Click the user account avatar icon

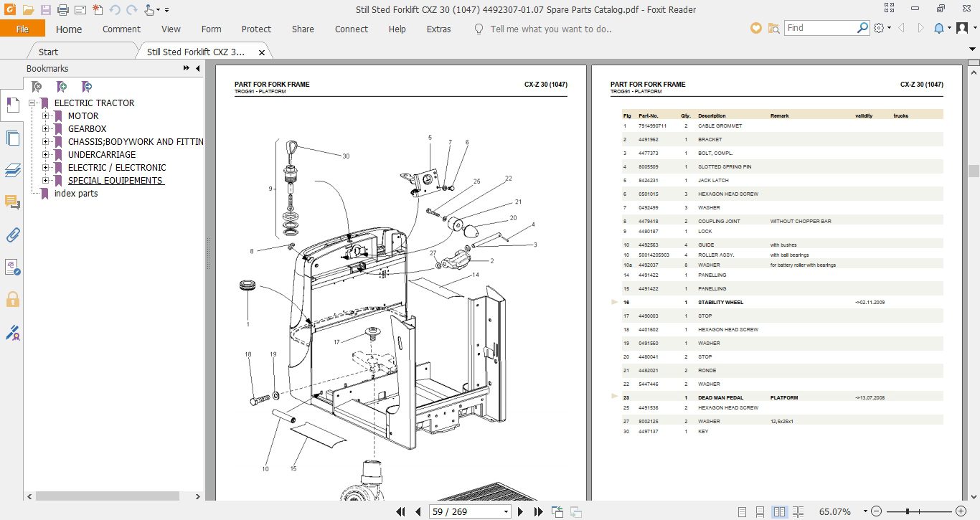point(963,28)
